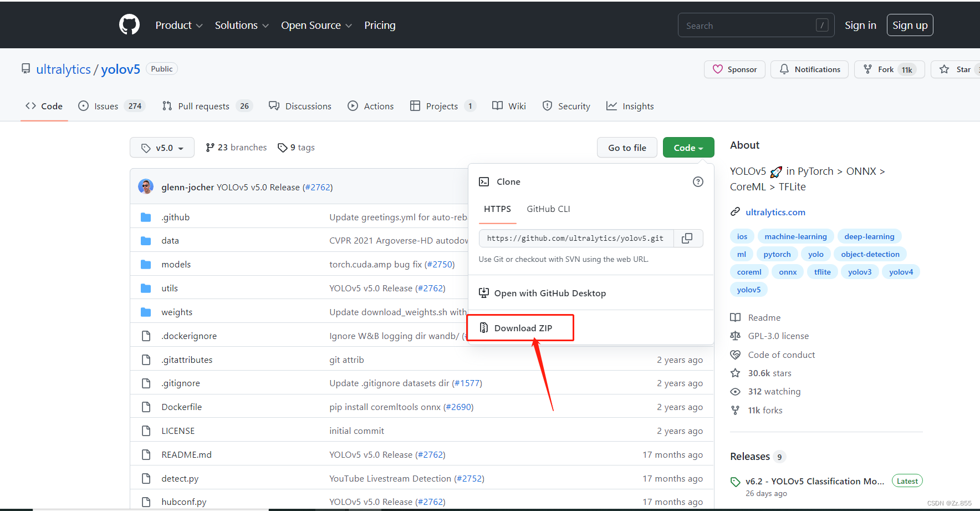Viewport: 980px width, 511px height.
Task: Open the detect.py file
Action: point(180,478)
